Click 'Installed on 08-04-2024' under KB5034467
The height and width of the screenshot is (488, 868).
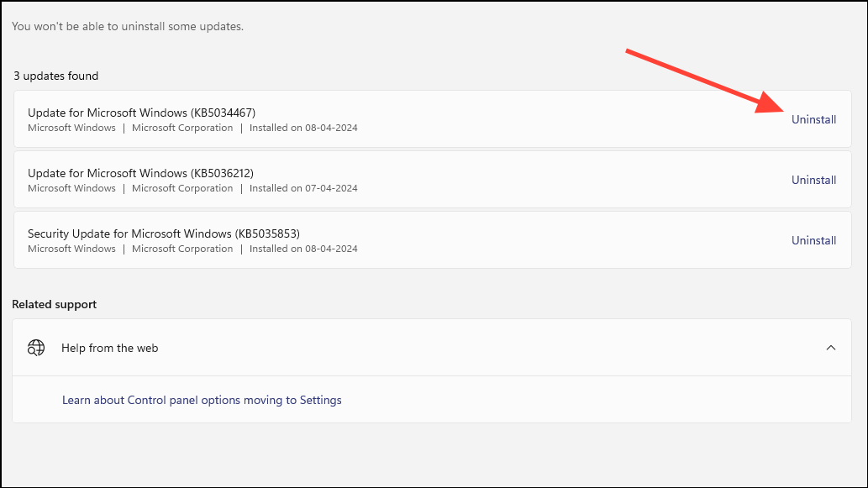(x=303, y=128)
